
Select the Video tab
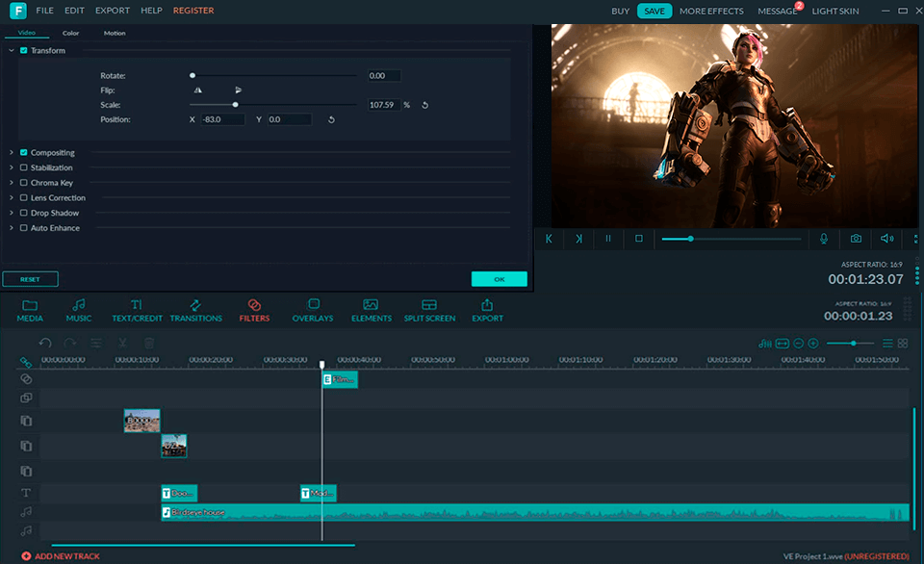click(x=27, y=33)
